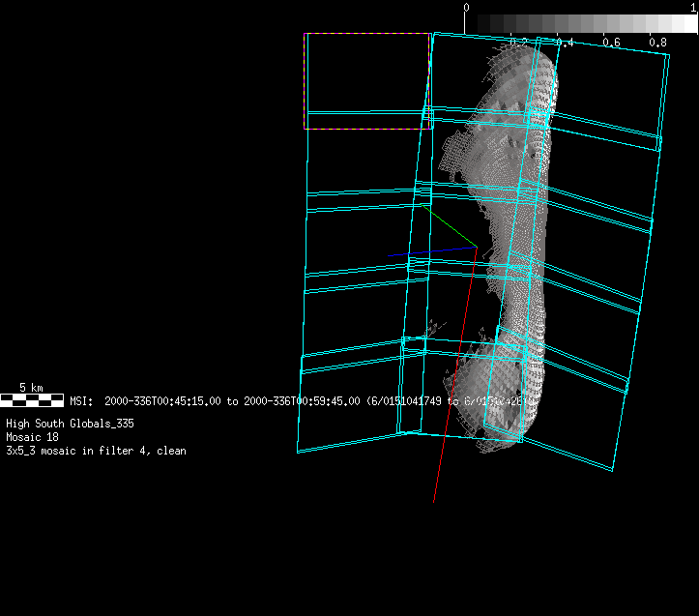The image size is (699, 616).
Task: Click the blue axis vector line
Action: 430,252
